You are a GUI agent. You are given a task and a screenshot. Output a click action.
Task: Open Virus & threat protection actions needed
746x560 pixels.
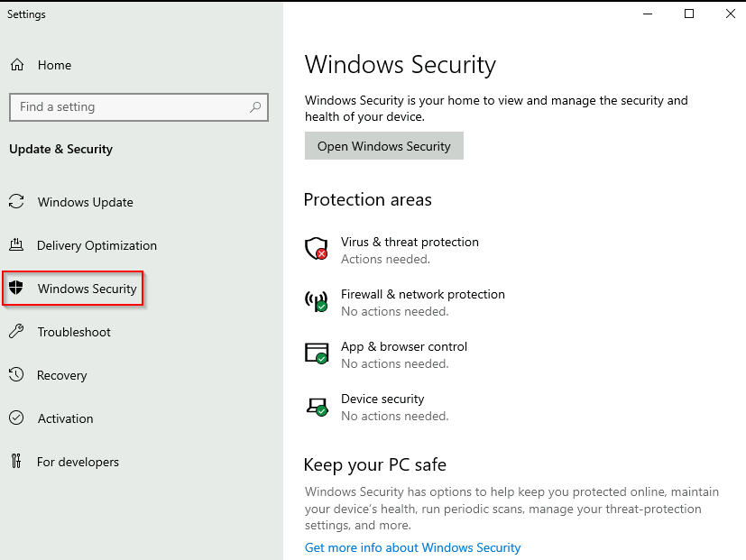(410, 250)
